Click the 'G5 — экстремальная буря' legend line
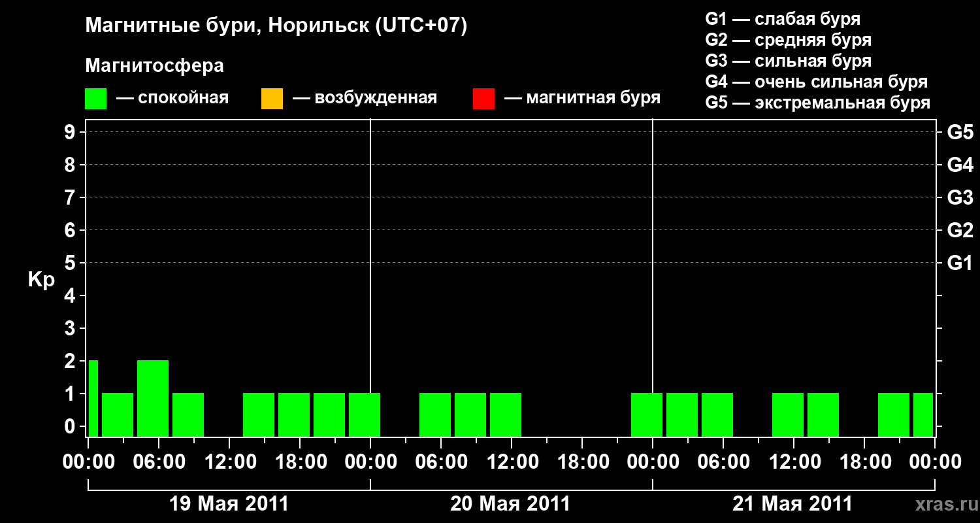Screen dimensions: 980x523 [818, 103]
